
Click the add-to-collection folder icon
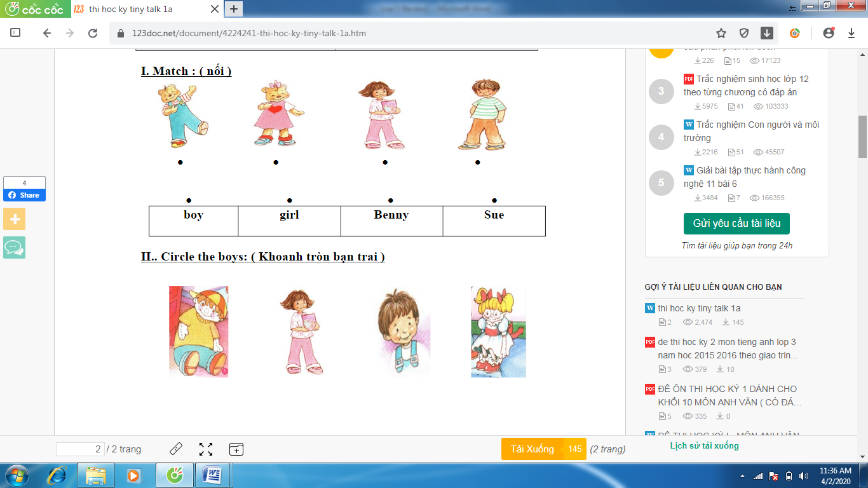click(x=236, y=449)
